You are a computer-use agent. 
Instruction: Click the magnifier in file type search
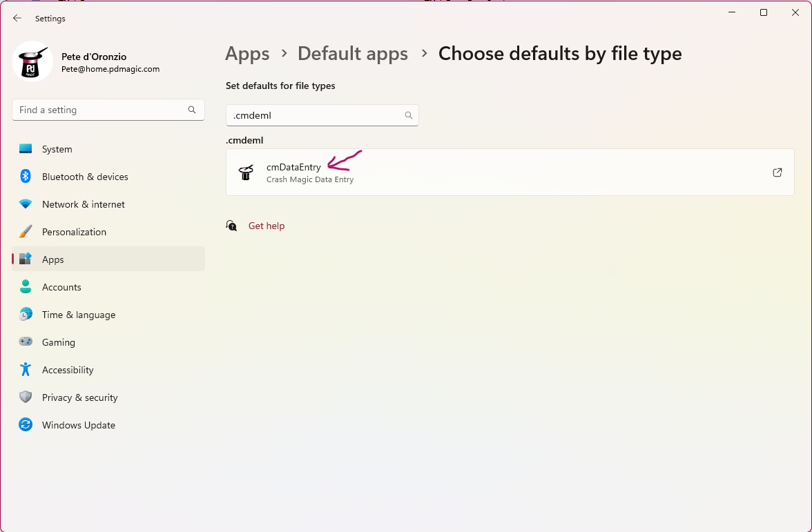click(x=409, y=115)
